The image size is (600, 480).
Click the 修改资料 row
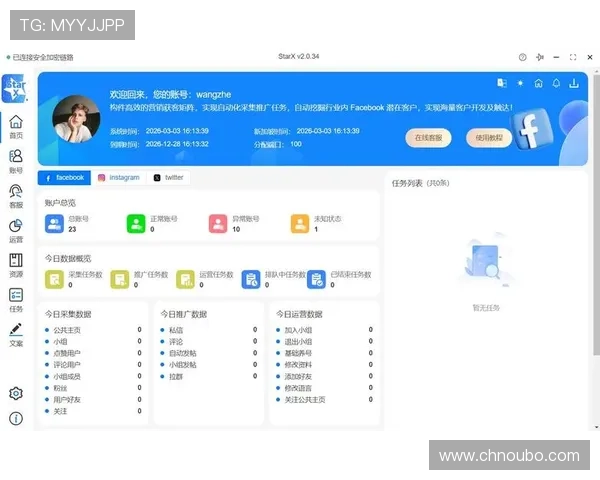324,365
